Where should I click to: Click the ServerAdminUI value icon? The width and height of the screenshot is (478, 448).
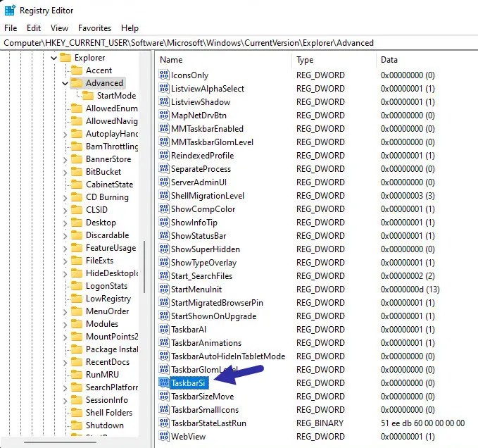click(x=164, y=182)
